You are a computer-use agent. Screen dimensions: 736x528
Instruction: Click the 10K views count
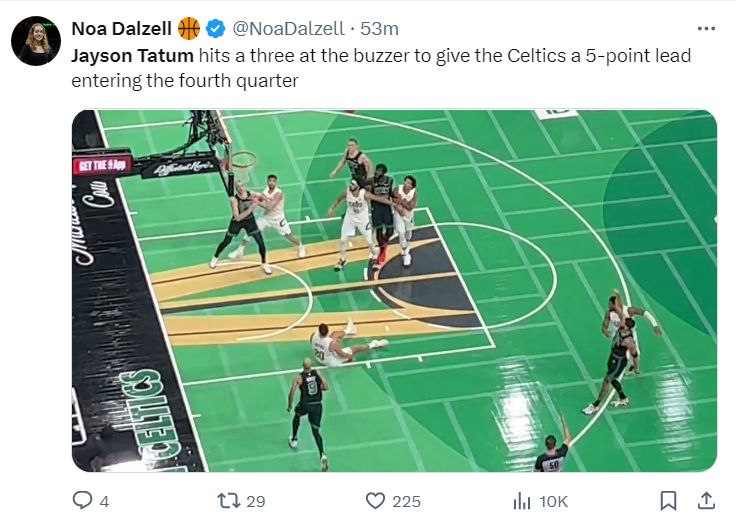click(x=553, y=501)
